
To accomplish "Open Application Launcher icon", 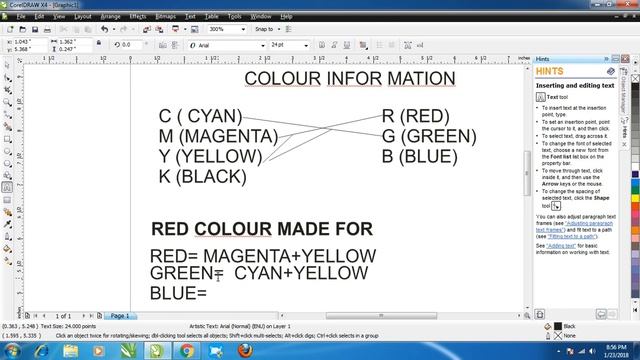I will 175,29.
